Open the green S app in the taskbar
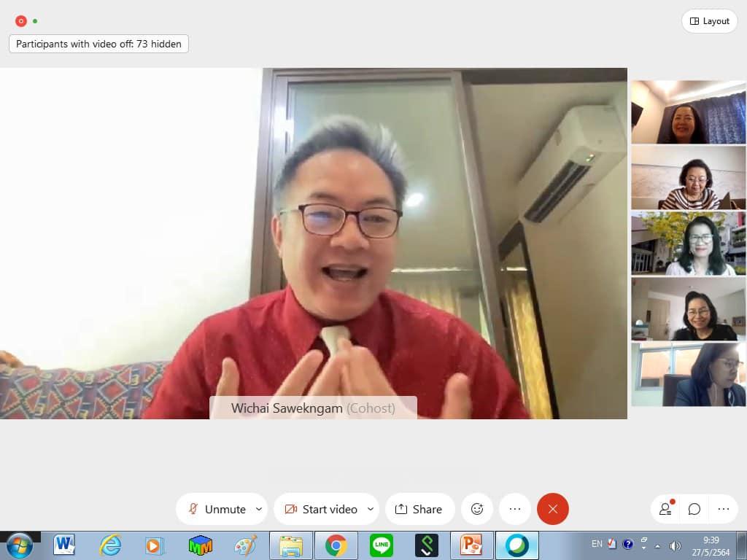 [x=427, y=545]
